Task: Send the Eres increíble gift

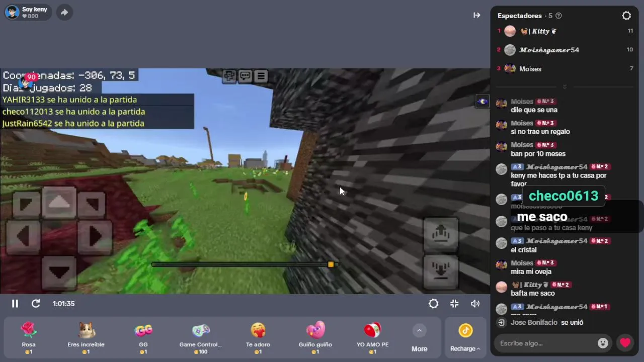Action: tap(86, 338)
